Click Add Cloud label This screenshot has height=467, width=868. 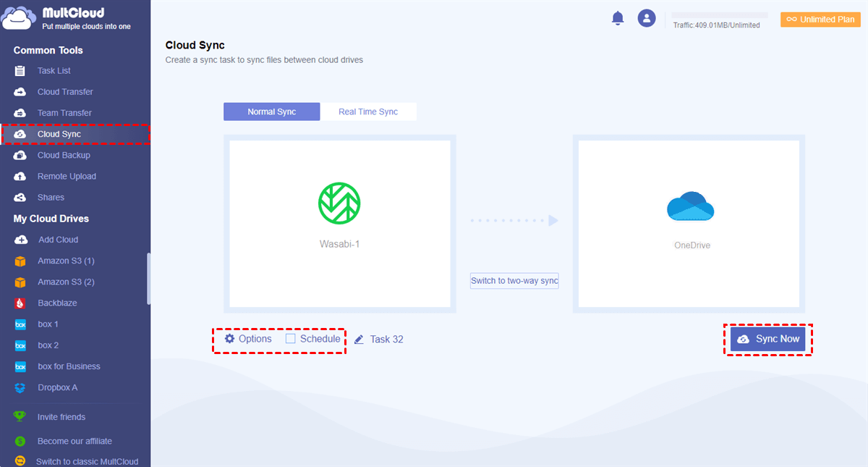point(59,240)
